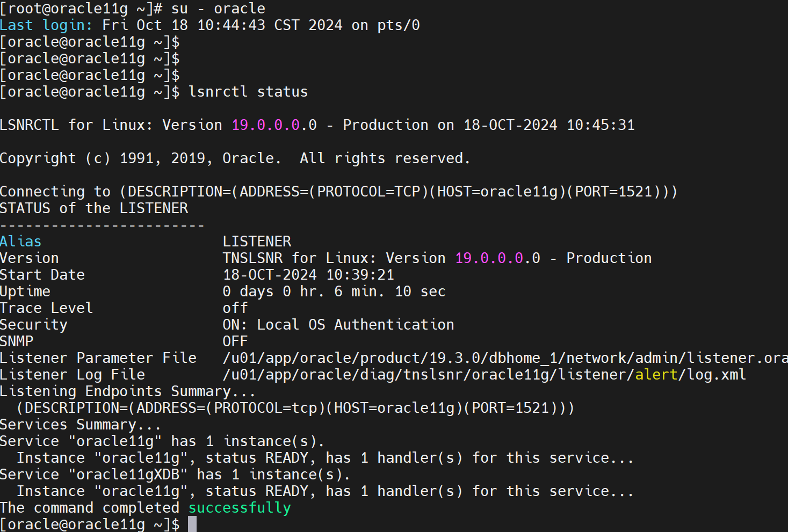
Task: Click the terminal cursor block at the prompt
Action: pyautogui.click(x=192, y=524)
